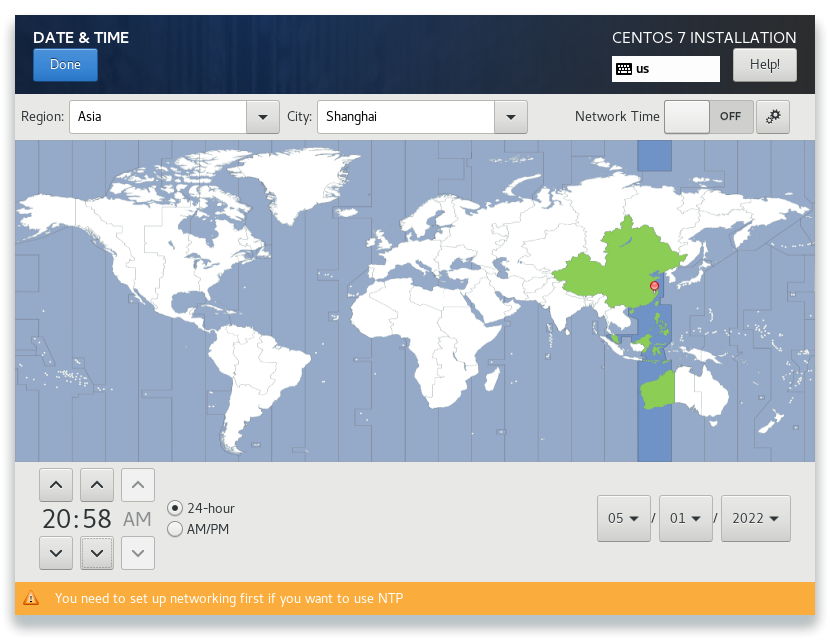
Task: Click the red Shanghai location pin
Action: click(654, 287)
